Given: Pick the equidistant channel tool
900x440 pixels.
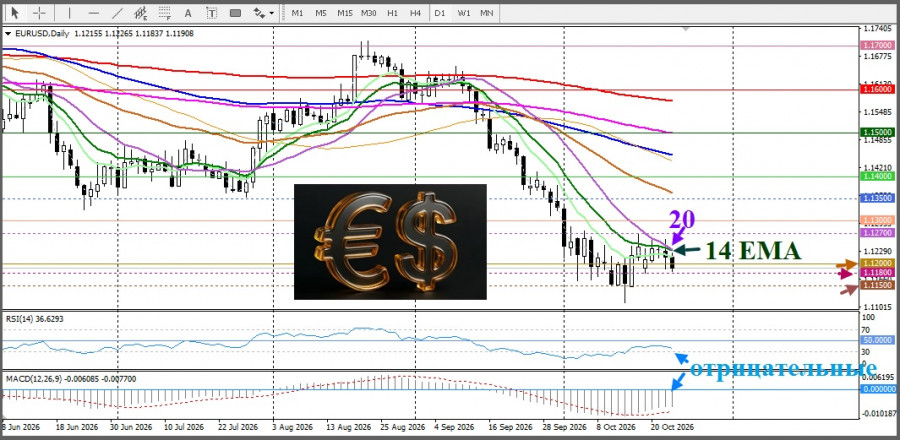Looking at the screenshot, I should pyautogui.click(x=141, y=12).
